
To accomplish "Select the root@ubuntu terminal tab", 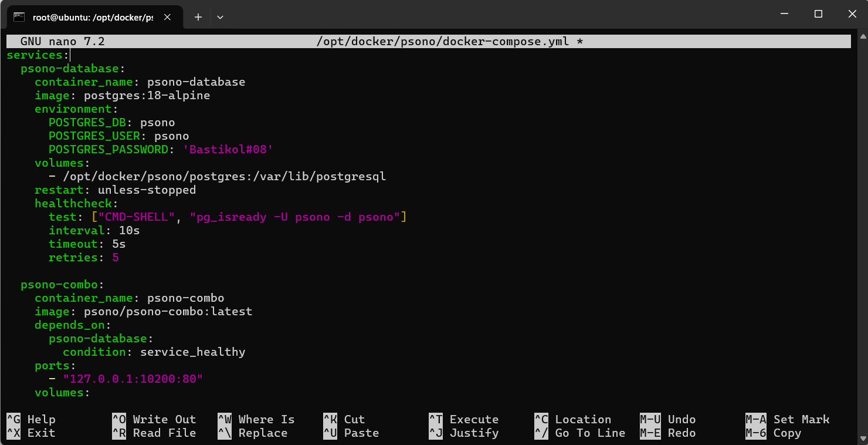I will click(x=94, y=17).
